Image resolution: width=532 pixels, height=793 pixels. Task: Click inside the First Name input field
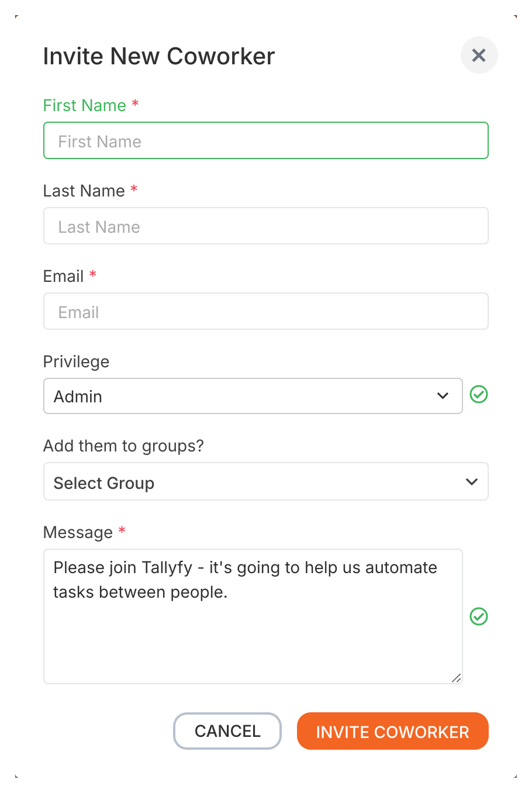266,140
